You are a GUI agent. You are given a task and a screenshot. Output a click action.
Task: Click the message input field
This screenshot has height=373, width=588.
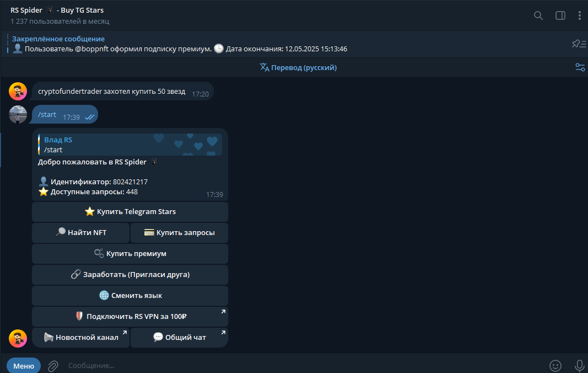[220, 365]
